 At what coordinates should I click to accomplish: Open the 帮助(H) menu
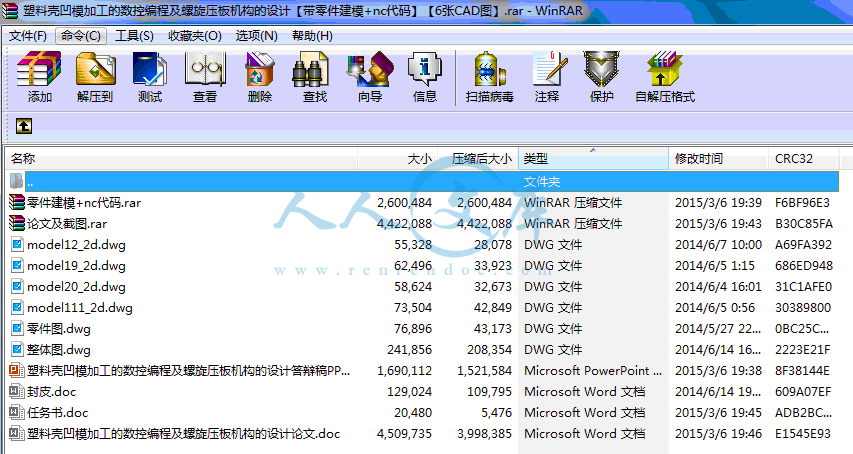312,36
